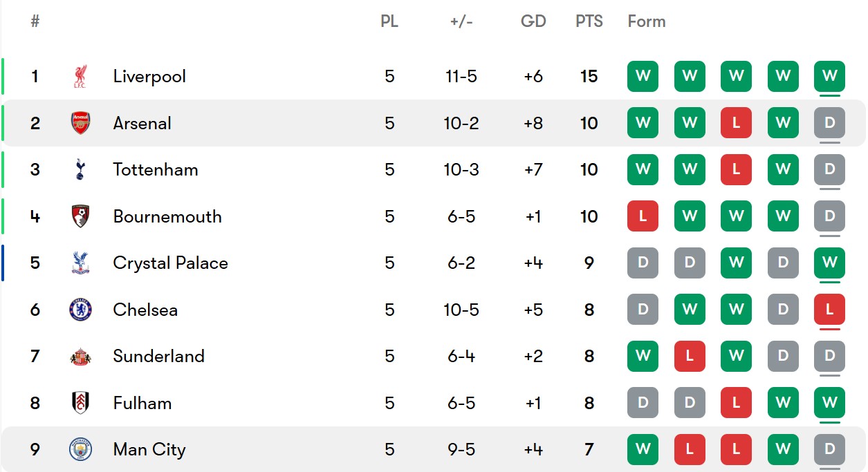This screenshot has height=472, width=868.
Task: Click Liverpool's most recent W form badge
Action: click(x=829, y=77)
